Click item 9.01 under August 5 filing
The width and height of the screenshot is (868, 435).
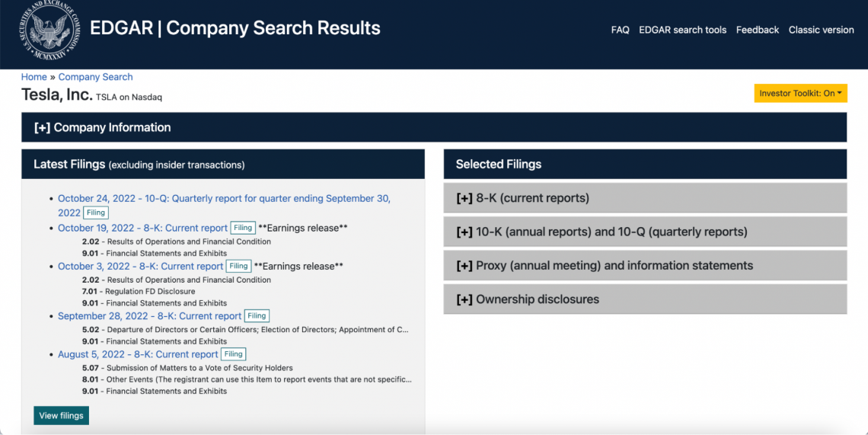pos(155,392)
